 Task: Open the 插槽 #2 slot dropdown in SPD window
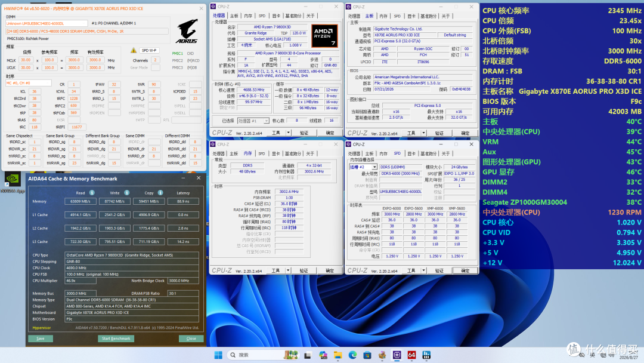tap(363, 167)
